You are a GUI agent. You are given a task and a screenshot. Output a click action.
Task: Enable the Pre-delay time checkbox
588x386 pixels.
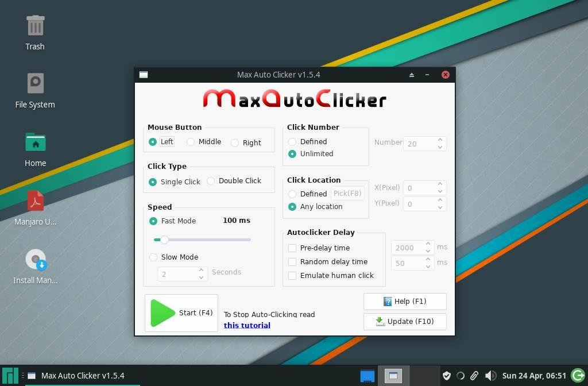[292, 248]
